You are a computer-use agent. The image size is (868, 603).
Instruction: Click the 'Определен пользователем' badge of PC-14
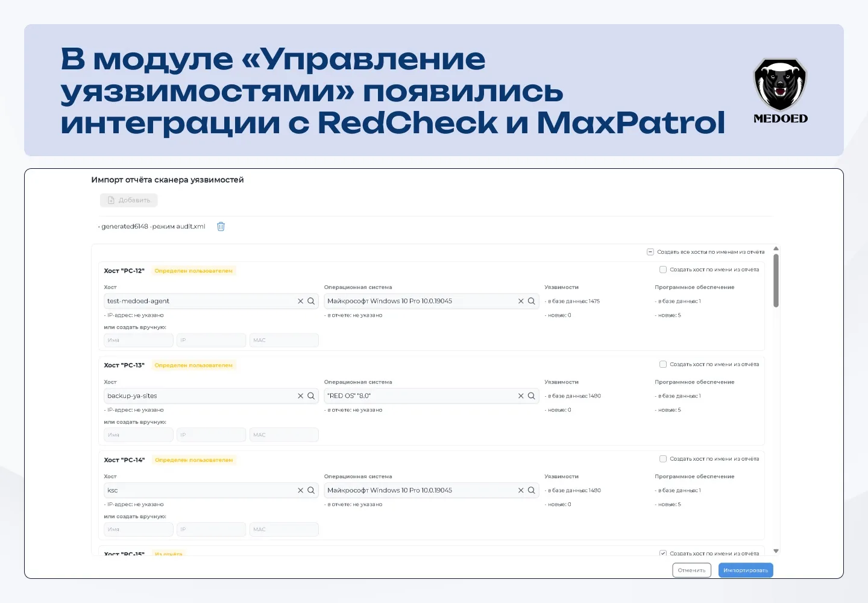point(193,460)
